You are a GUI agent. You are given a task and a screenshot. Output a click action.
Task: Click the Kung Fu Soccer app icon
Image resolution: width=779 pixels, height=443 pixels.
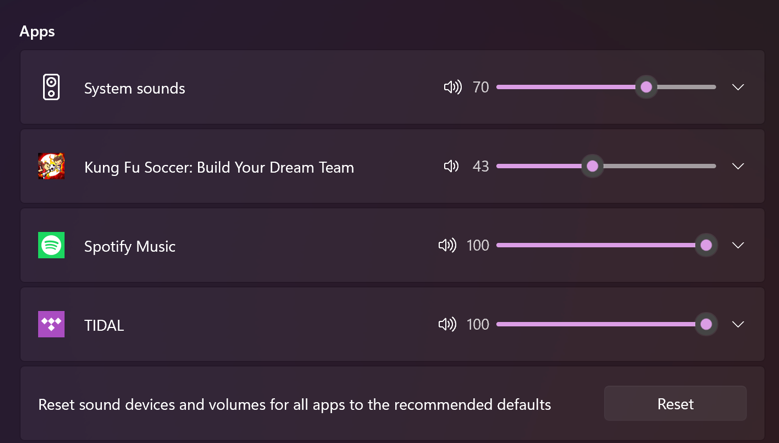pos(51,166)
